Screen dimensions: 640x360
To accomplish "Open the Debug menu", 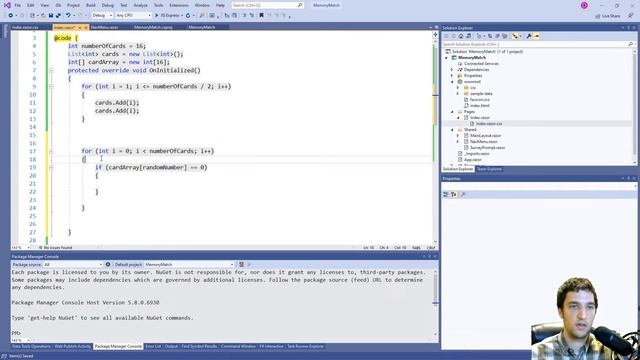I will click(108, 5).
